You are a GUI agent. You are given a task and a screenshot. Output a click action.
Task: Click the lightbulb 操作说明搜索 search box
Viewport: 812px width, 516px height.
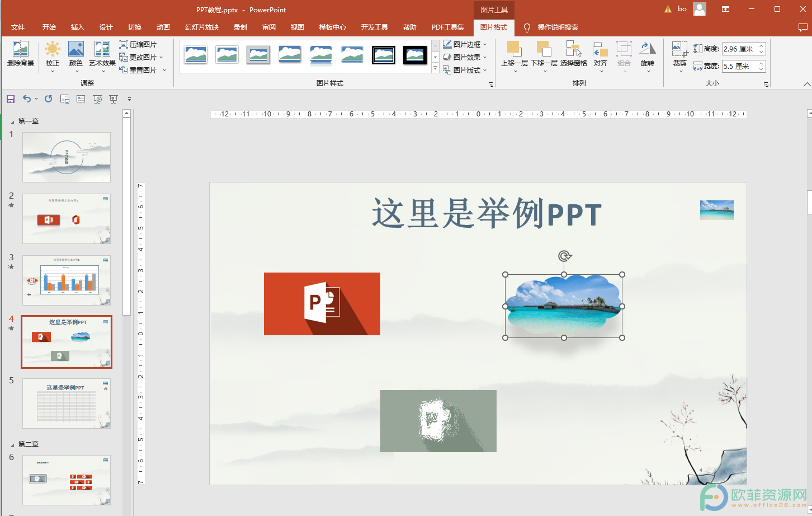point(551,27)
